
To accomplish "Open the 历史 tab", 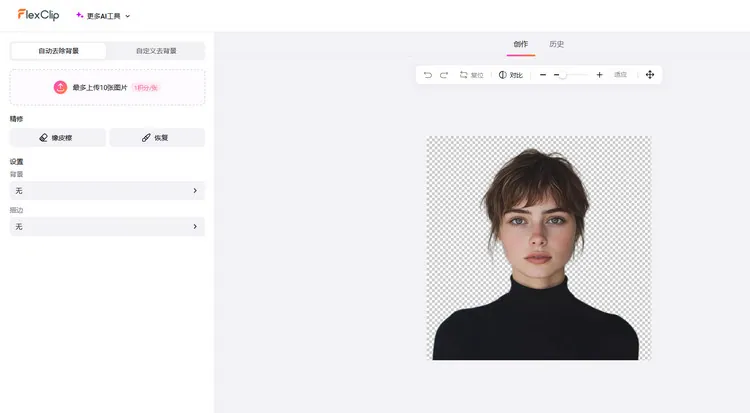I will coord(556,45).
